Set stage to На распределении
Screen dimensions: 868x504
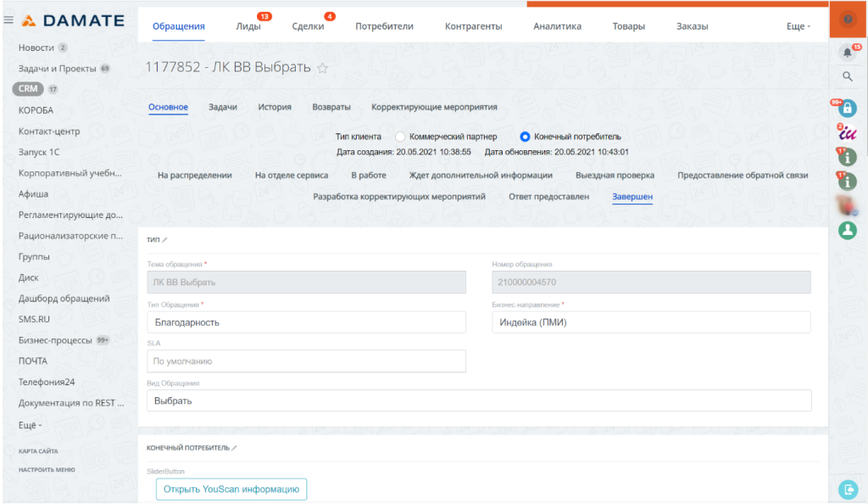tap(194, 175)
